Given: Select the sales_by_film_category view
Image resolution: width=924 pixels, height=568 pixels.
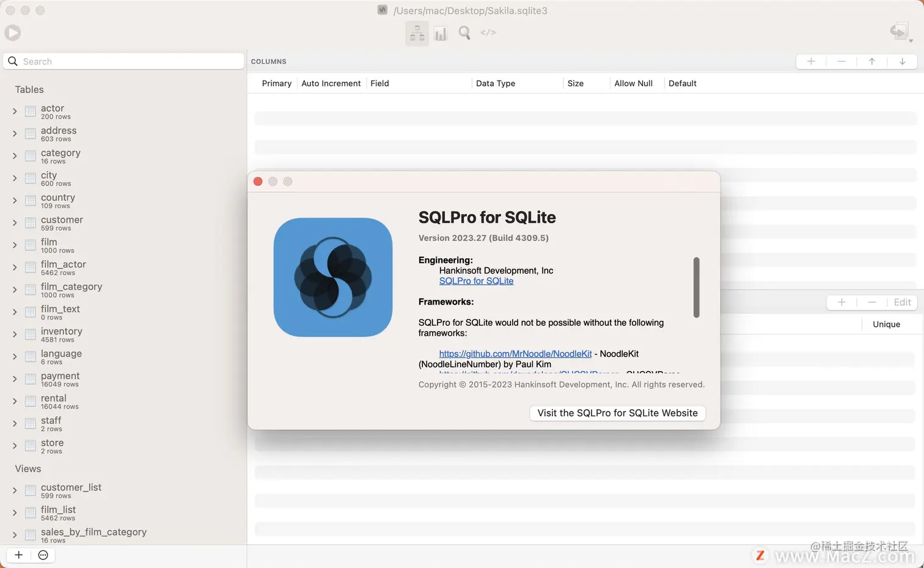Looking at the screenshot, I should point(94,535).
